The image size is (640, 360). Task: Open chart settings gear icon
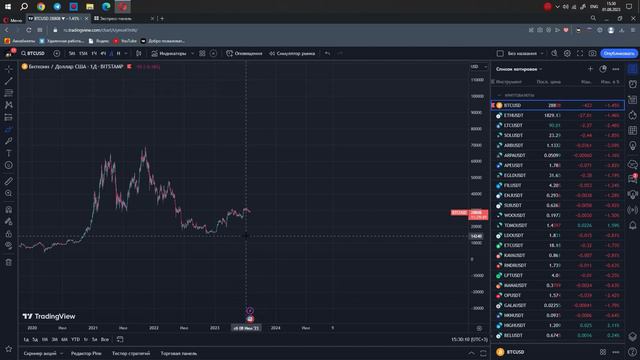click(x=567, y=53)
